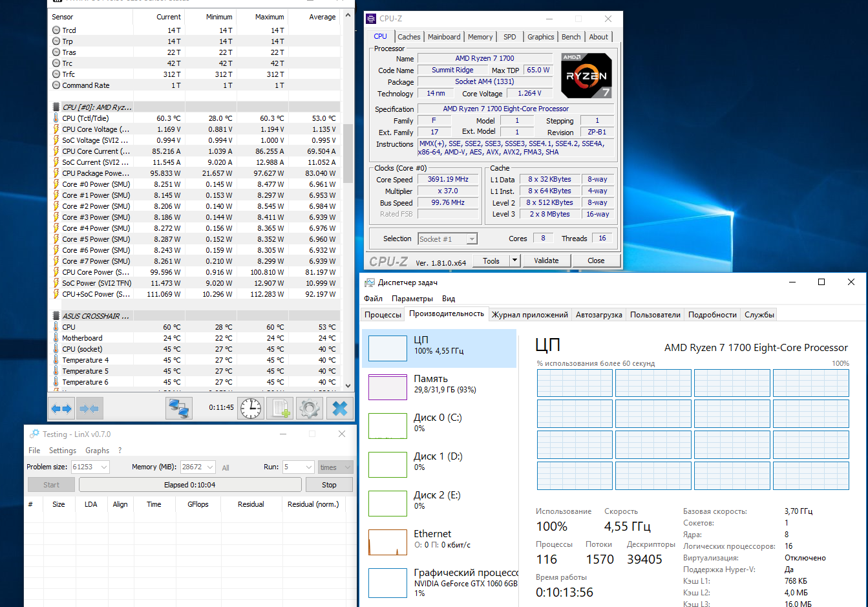The image size is (868, 607).
Task: Click lightning icon beside CPU Core Voltage
Action: click(56, 129)
